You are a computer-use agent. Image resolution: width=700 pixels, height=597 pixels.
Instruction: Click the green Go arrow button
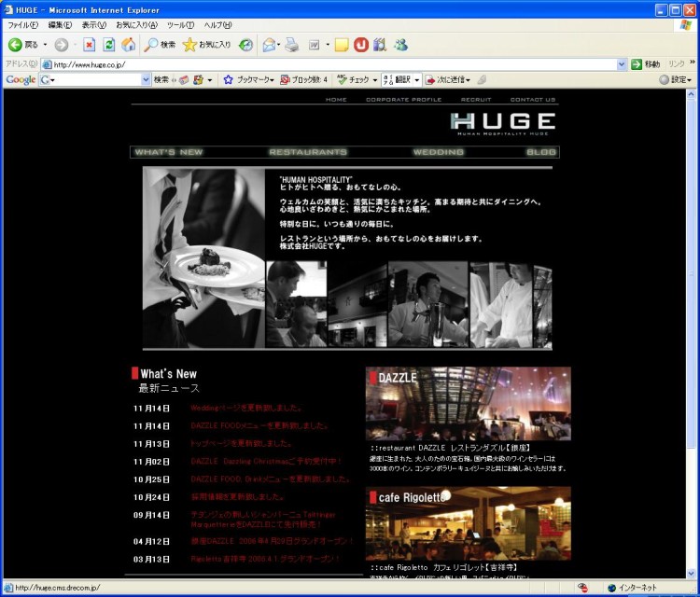(637, 64)
